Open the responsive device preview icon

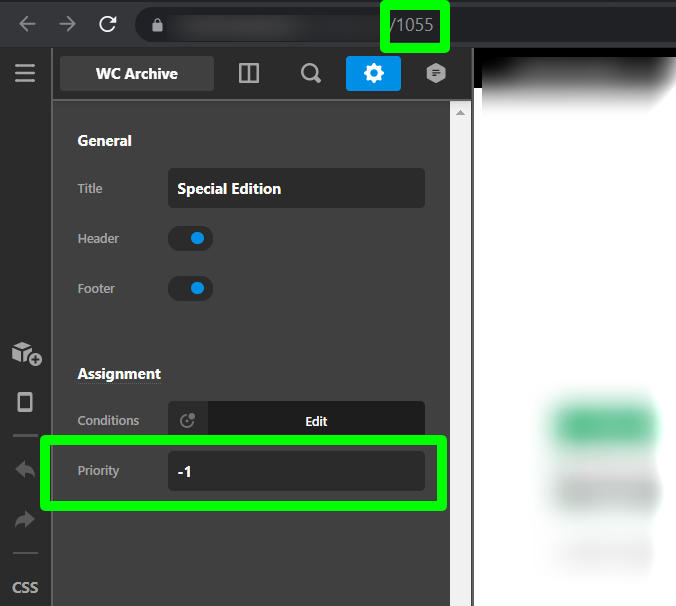[25, 402]
